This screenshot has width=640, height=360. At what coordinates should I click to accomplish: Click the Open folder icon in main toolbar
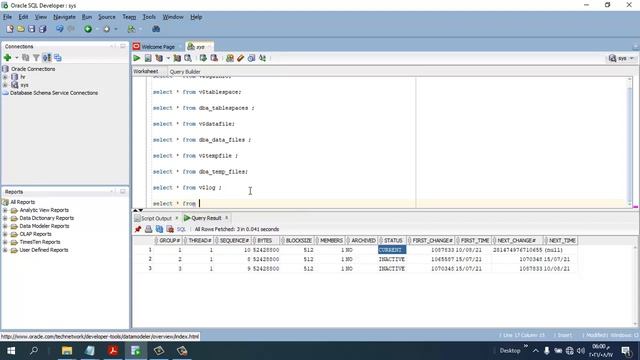[x=20, y=29]
